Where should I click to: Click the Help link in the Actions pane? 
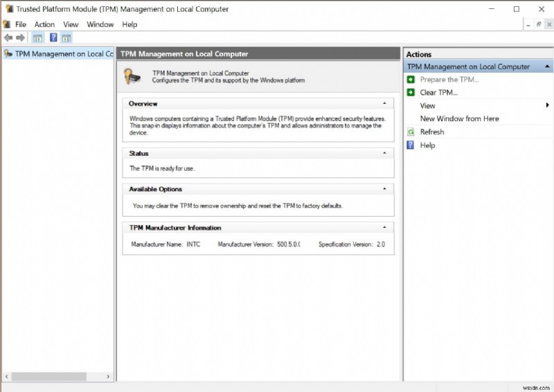tap(427, 145)
